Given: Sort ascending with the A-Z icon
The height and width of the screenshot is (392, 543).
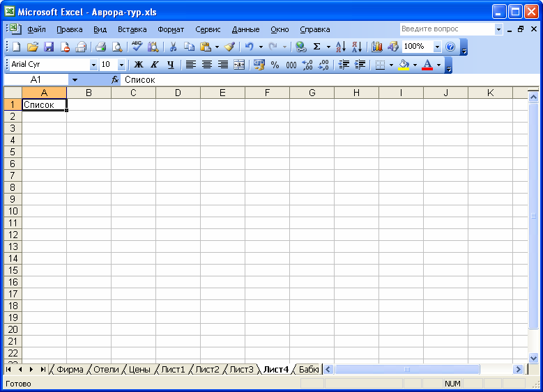Looking at the screenshot, I should 340,47.
